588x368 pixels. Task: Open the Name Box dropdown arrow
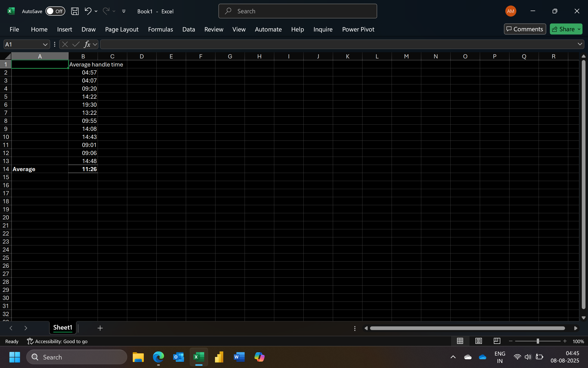point(45,45)
